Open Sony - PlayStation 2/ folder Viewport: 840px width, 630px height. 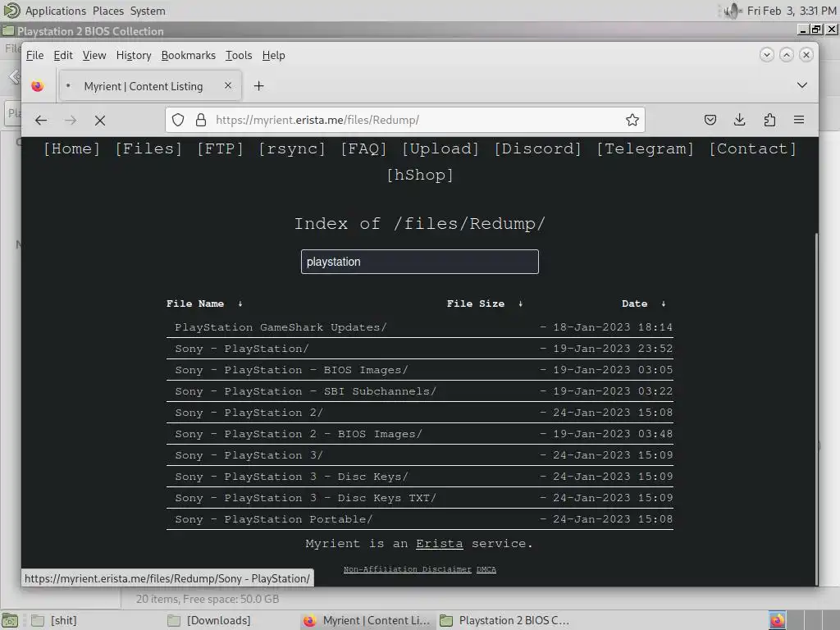click(249, 413)
